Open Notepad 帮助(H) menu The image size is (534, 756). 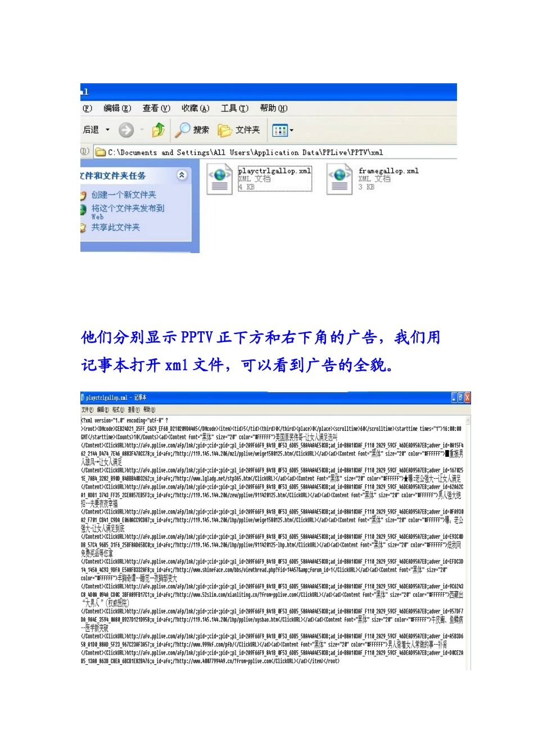pos(149,409)
